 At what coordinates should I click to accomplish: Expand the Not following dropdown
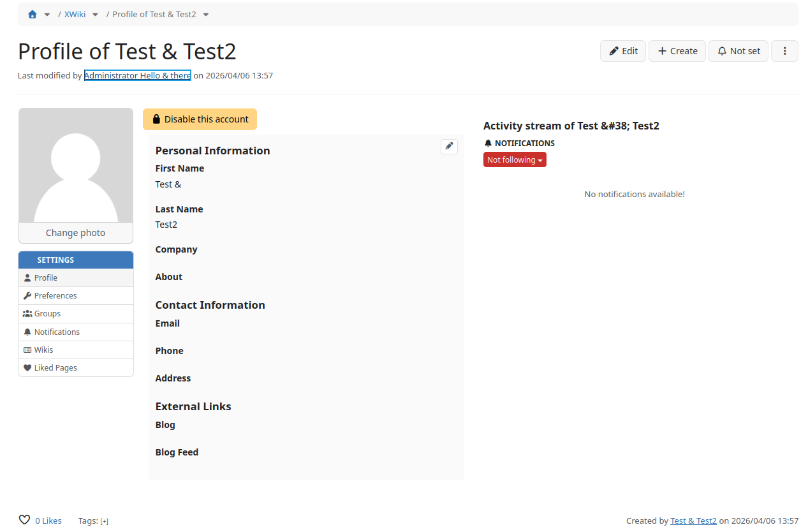(x=515, y=160)
